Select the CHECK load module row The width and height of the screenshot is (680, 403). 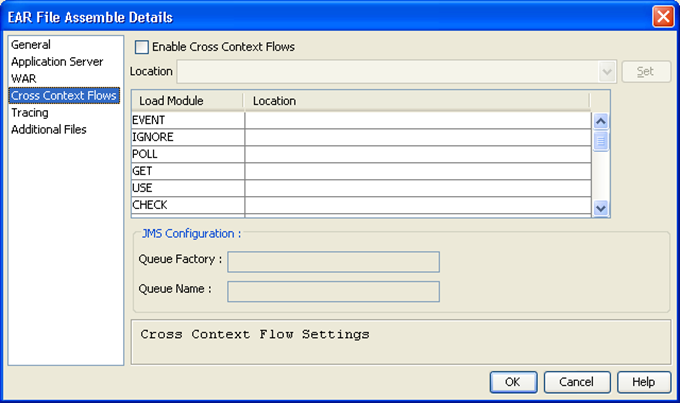click(187, 205)
